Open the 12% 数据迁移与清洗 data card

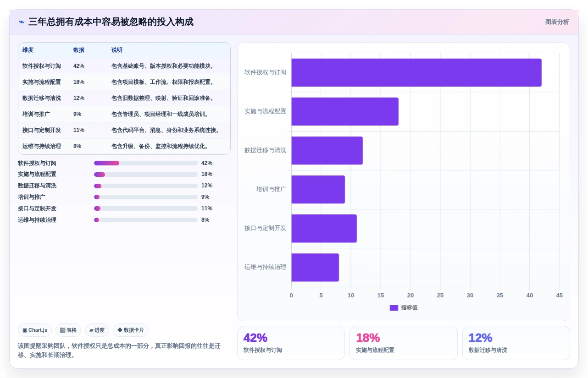pos(516,343)
